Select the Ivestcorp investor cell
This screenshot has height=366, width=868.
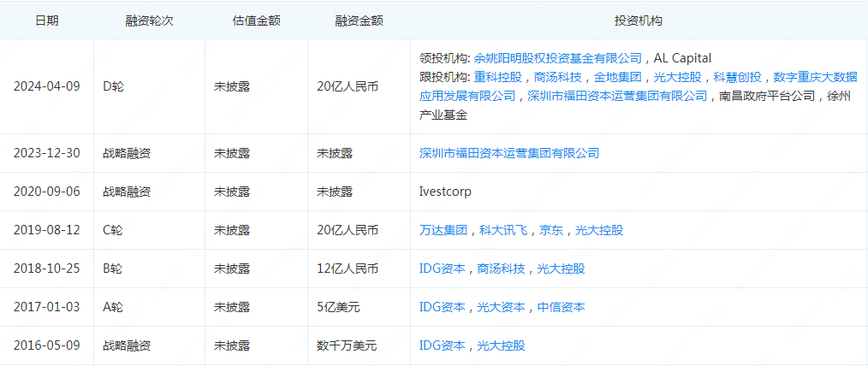pyautogui.click(x=445, y=192)
